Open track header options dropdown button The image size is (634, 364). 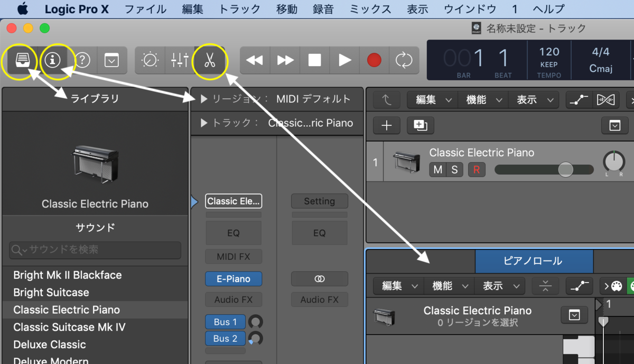tap(614, 125)
